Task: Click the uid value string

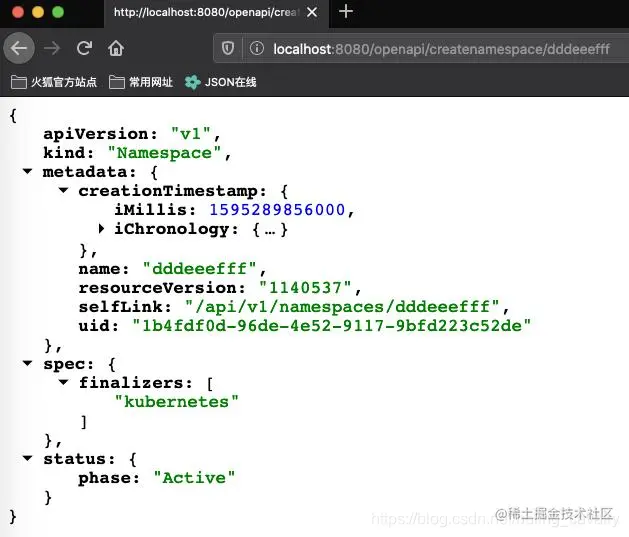Action: (332, 326)
